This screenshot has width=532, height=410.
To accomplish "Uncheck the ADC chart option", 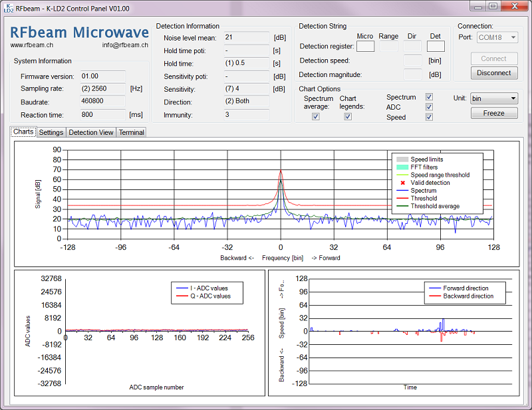I will (x=429, y=107).
